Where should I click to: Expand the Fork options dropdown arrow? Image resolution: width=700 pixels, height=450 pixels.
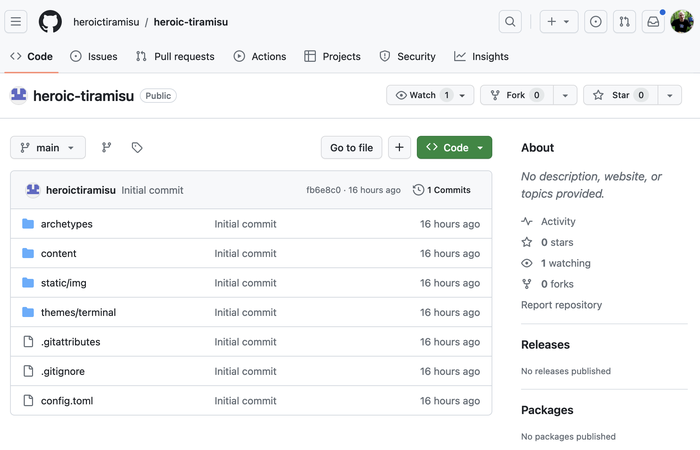click(565, 95)
